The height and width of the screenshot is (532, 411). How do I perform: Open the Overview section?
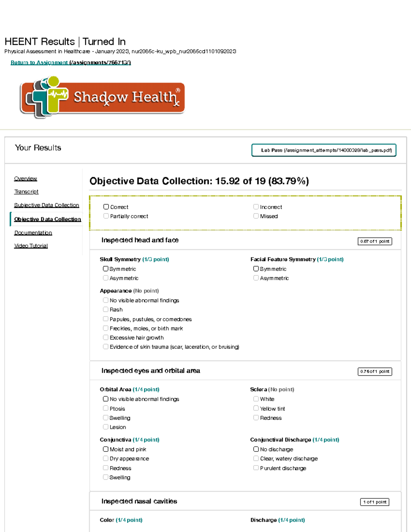(x=25, y=178)
